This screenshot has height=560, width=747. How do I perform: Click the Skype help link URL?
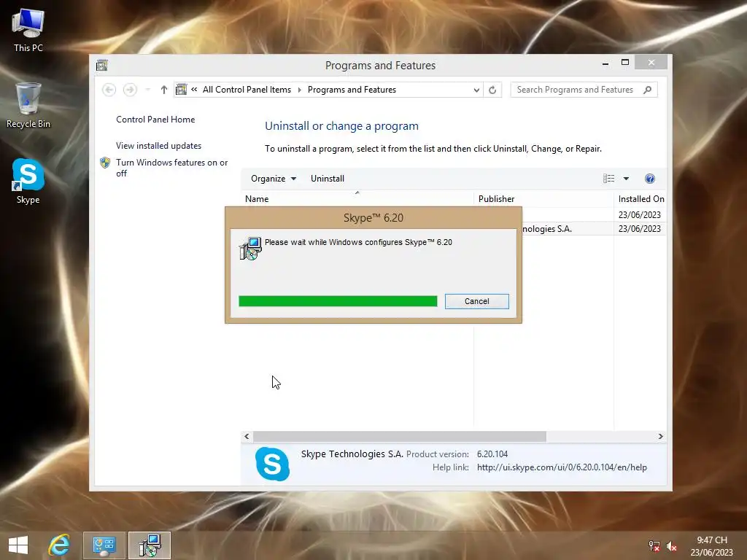[562, 467]
